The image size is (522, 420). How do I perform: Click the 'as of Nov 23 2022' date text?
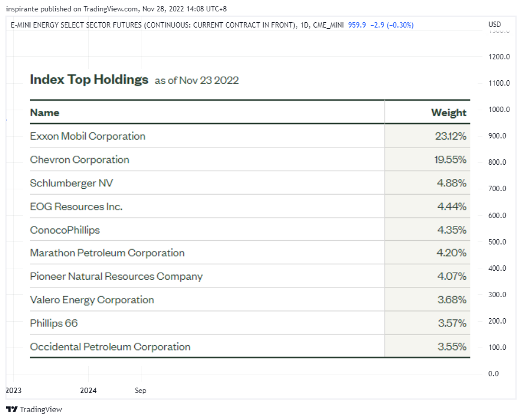(x=197, y=80)
